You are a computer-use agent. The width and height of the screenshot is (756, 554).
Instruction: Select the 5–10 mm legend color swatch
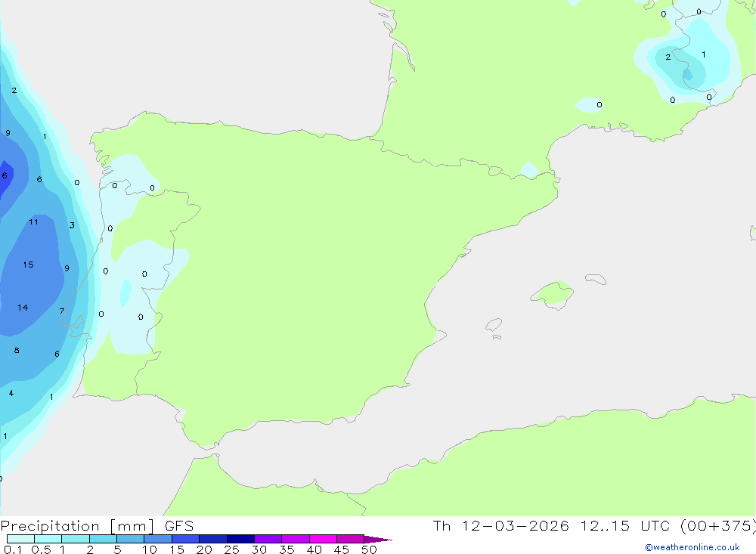[131, 539]
